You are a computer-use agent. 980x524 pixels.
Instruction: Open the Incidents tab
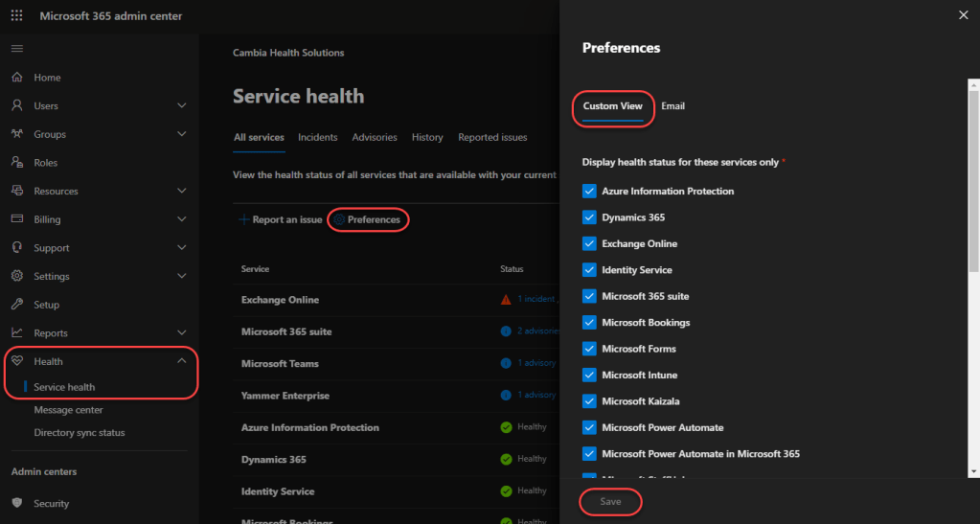pos(317,138)
